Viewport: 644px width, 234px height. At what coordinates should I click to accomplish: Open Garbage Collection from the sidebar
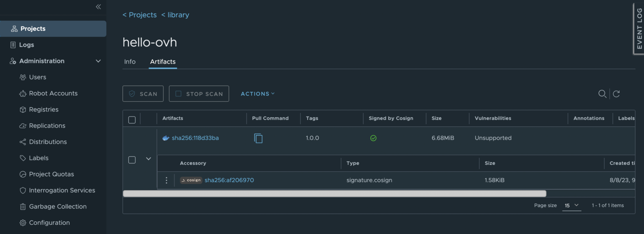tap(57, 206)
